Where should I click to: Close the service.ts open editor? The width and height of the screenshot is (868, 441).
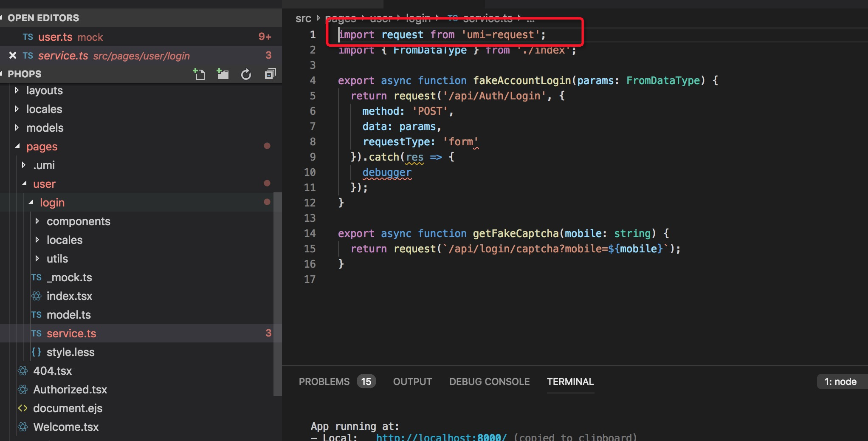pyautogui.click(x=13, y=56)
